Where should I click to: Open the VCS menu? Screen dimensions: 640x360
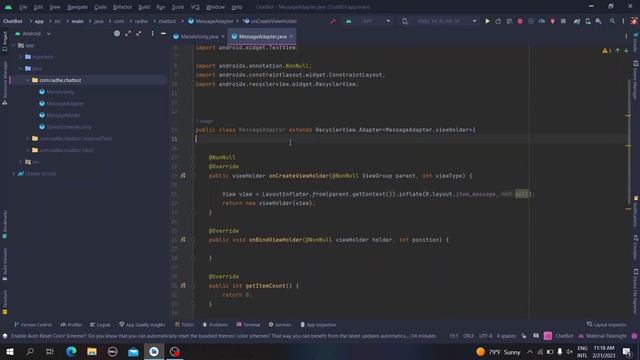(195, 7)
